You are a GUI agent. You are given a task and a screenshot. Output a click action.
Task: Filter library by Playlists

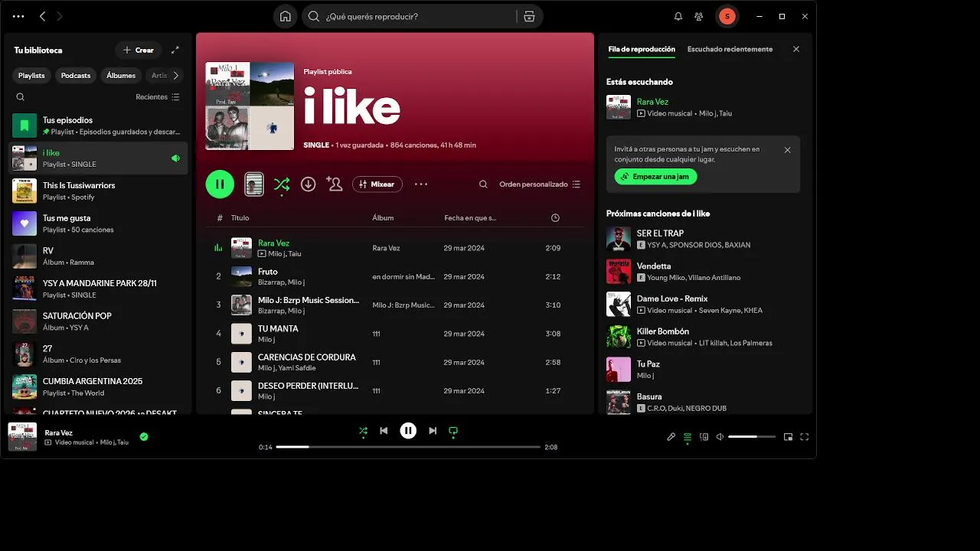click(x=31, y=76)
